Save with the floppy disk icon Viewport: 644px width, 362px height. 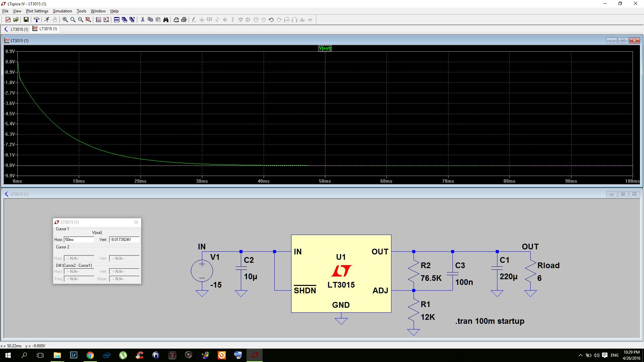click(26, 20)
